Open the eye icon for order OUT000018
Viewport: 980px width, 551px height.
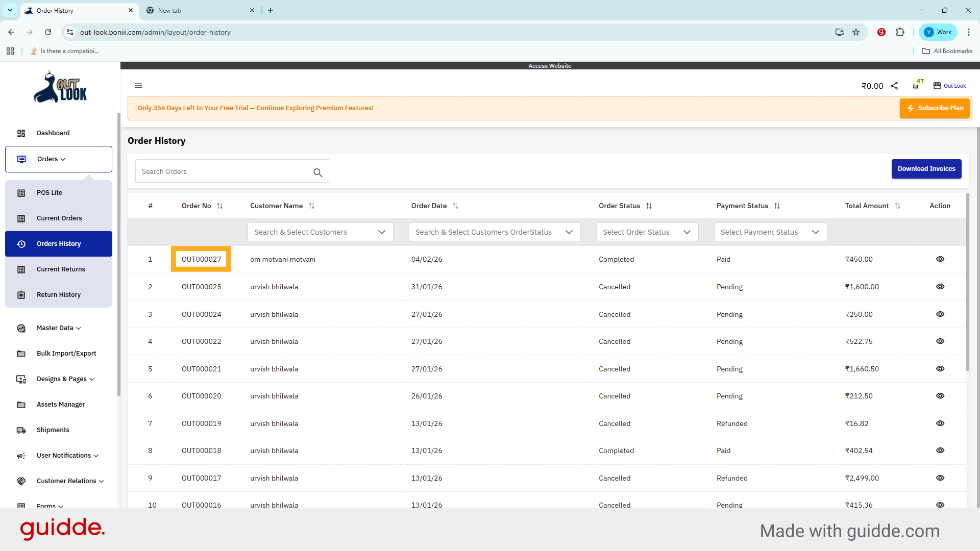(x=940, y=450)
